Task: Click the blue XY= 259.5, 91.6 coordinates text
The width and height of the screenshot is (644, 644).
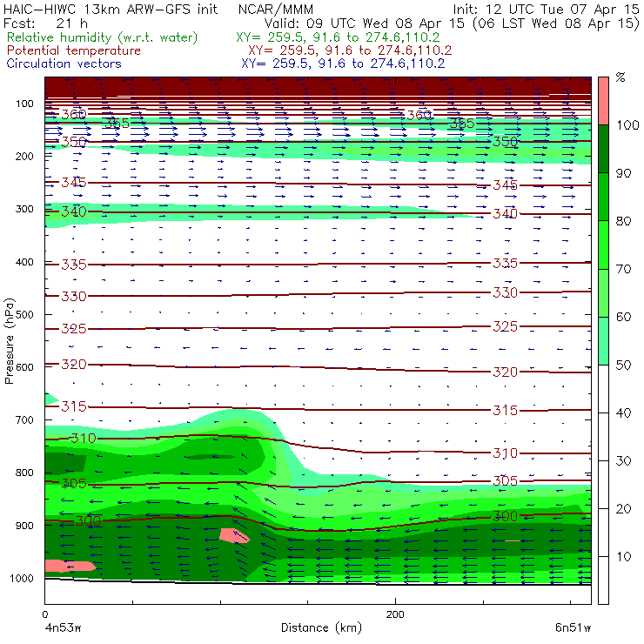Action: (343, 64)
